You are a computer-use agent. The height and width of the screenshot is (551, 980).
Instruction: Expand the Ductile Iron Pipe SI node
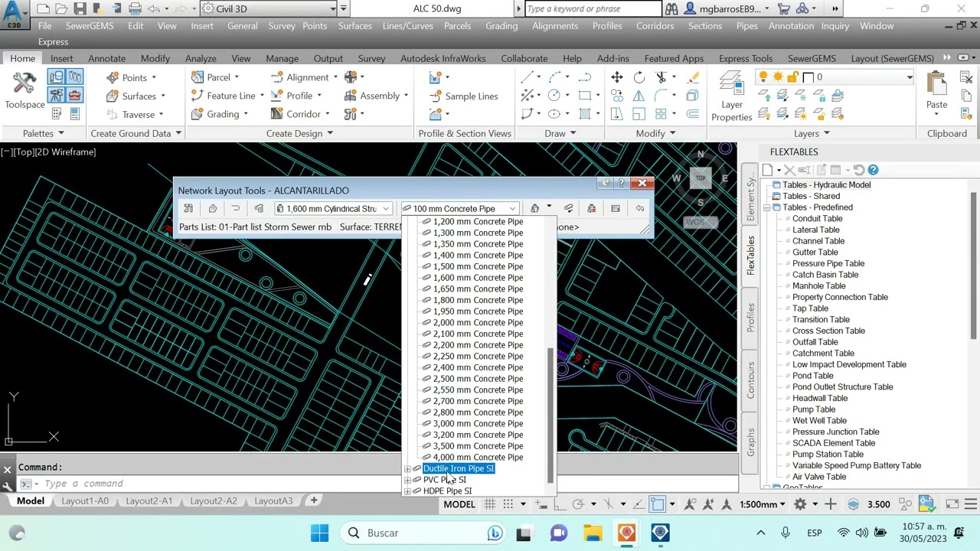[x=407, y=468]
